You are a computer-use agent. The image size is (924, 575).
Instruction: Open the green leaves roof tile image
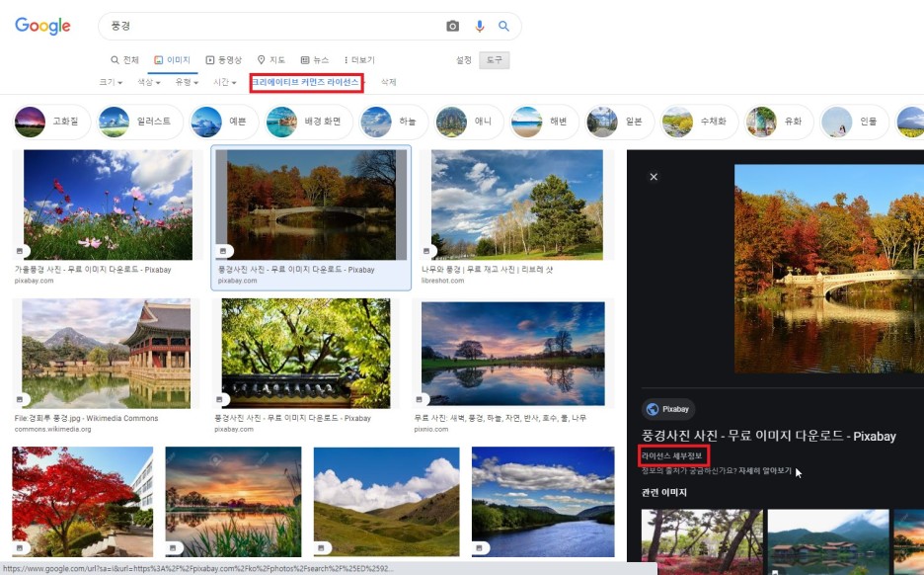pos(306,354)
